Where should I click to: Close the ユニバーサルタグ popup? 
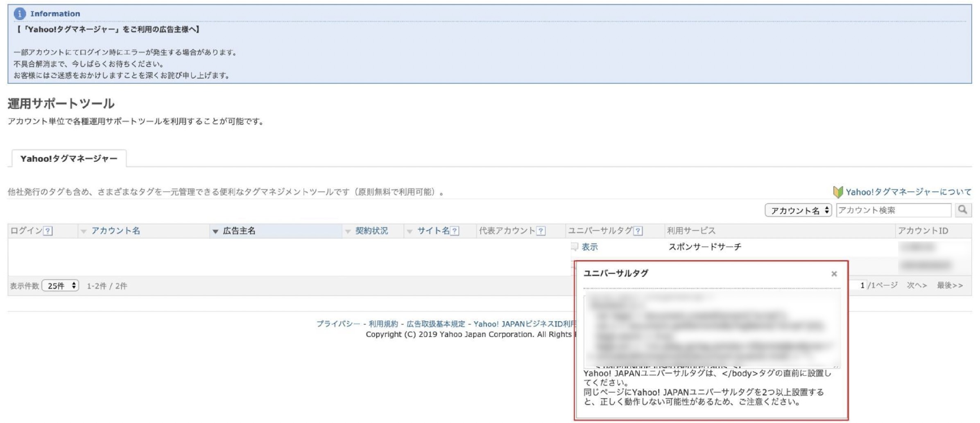834,274
